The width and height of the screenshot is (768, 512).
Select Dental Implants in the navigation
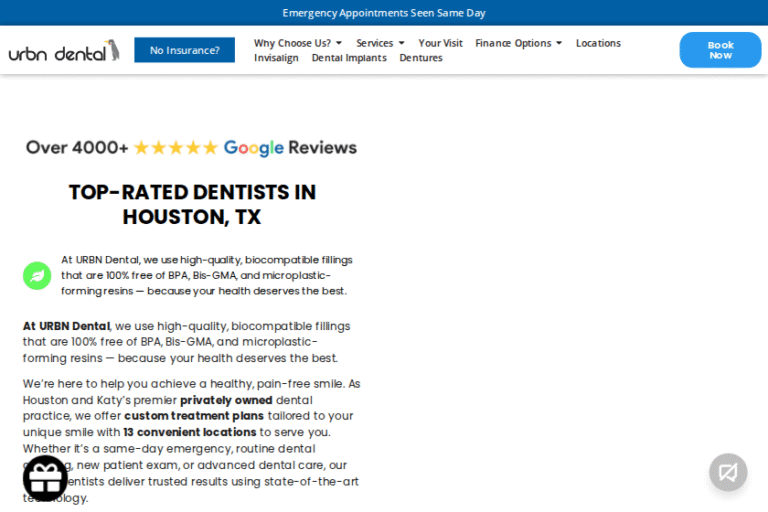pyautogui.click(x=349, y=58)
